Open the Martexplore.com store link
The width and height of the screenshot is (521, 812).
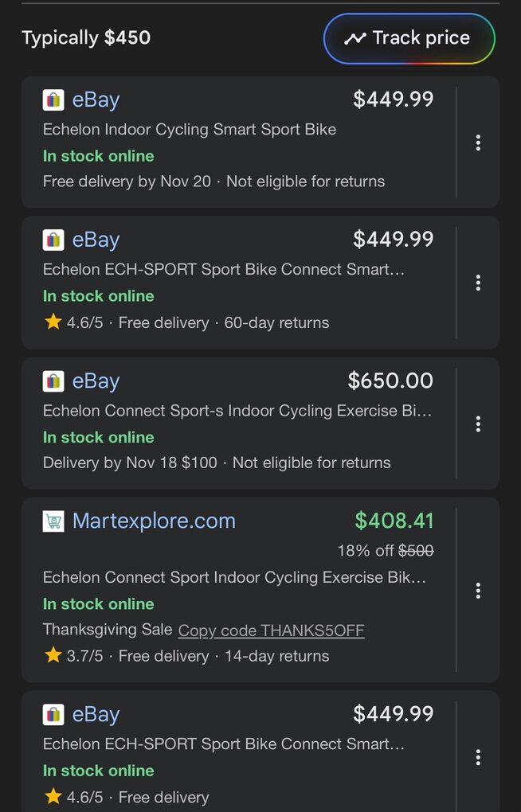click(154, 521)
